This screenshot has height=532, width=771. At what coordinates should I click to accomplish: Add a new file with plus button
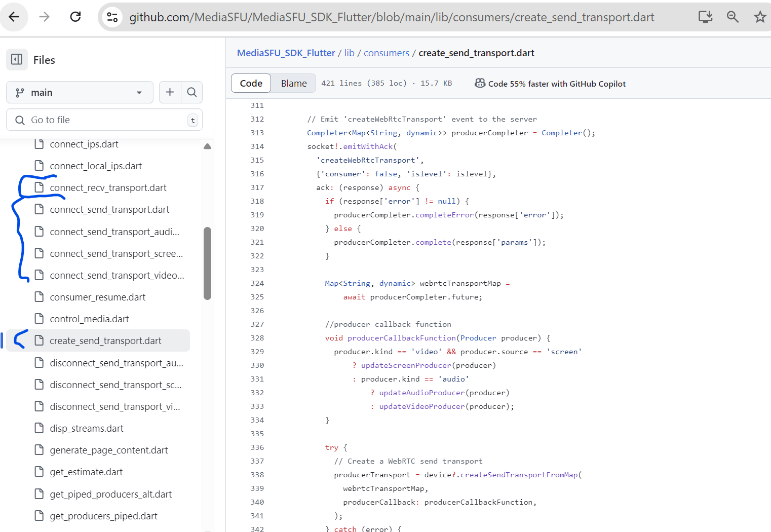170,92
